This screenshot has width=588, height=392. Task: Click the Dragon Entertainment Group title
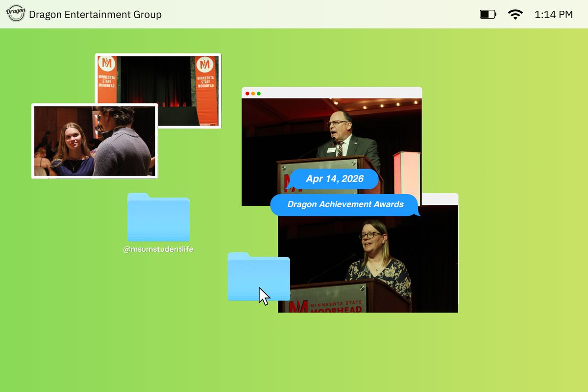pyautogui.click(x=95, y=15)
